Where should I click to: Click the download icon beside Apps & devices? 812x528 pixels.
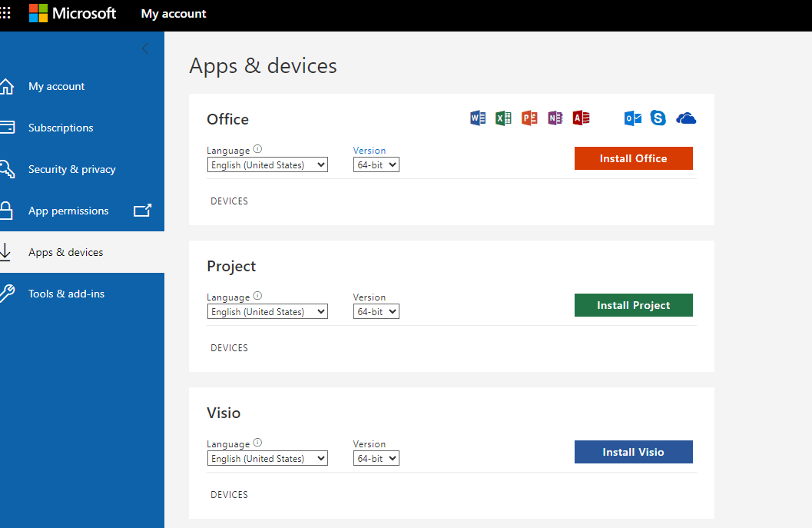pos(5,252)
